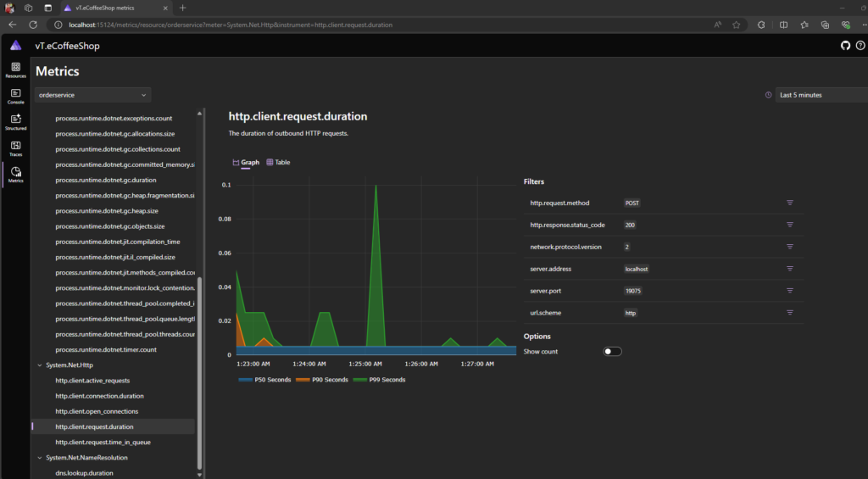Click the 19075 server port value
This screenshot has height=479, width=868.
pyautogui.click(x=632, y=291)
